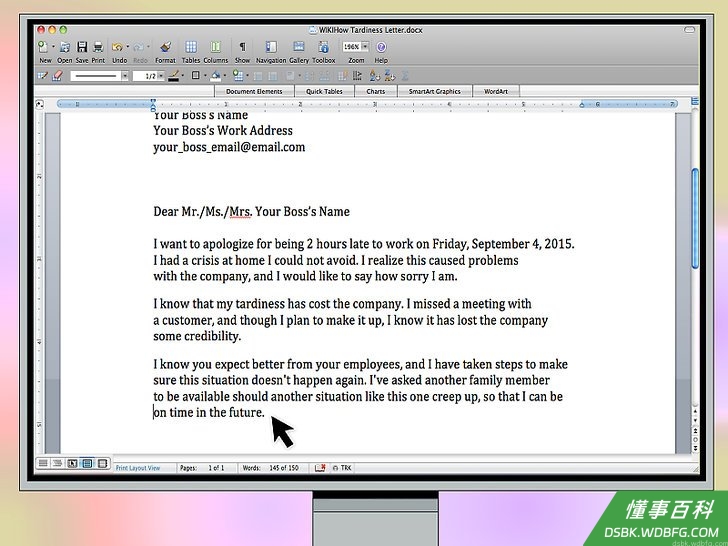Viewport: 728px width, 546px height.
Task: Open the Columns tool
Action: click(215, 47)
